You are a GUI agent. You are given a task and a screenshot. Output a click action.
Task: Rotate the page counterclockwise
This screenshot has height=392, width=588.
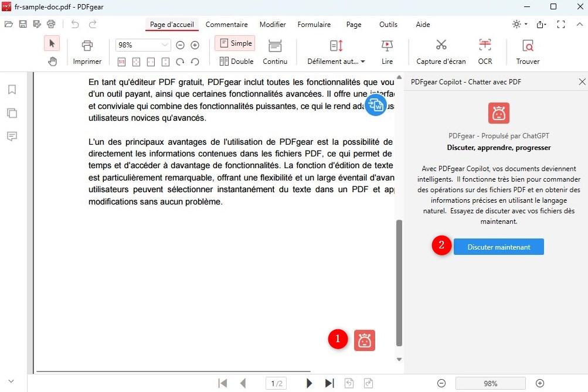pos(195,62)
